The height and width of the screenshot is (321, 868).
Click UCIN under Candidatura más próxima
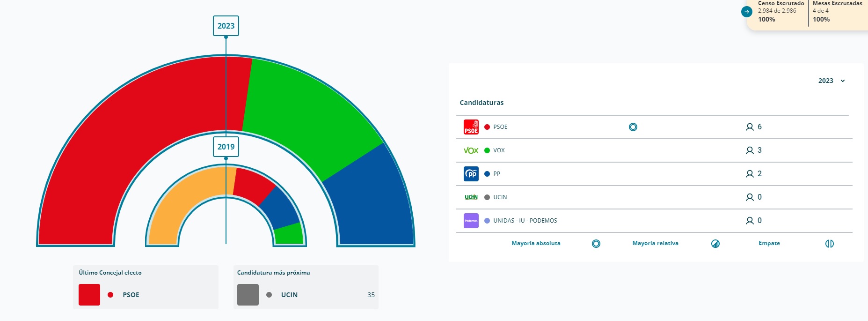(289, 295)
